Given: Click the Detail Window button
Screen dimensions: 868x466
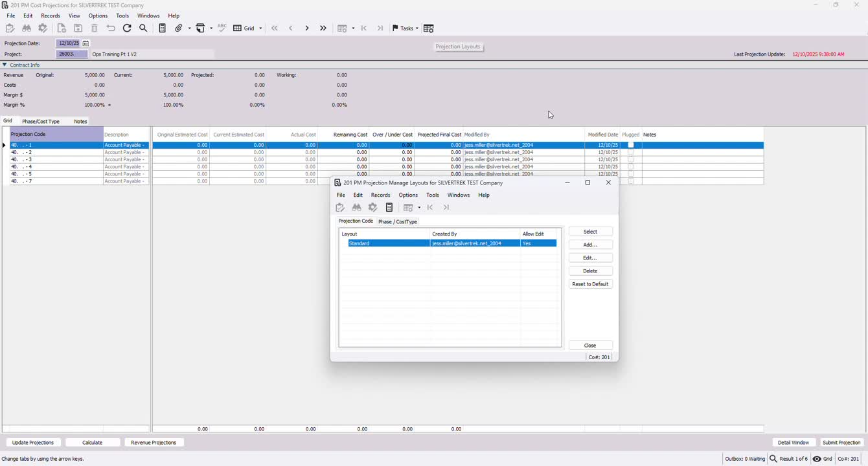Looking at the screenshot, I should click(794, 443).
